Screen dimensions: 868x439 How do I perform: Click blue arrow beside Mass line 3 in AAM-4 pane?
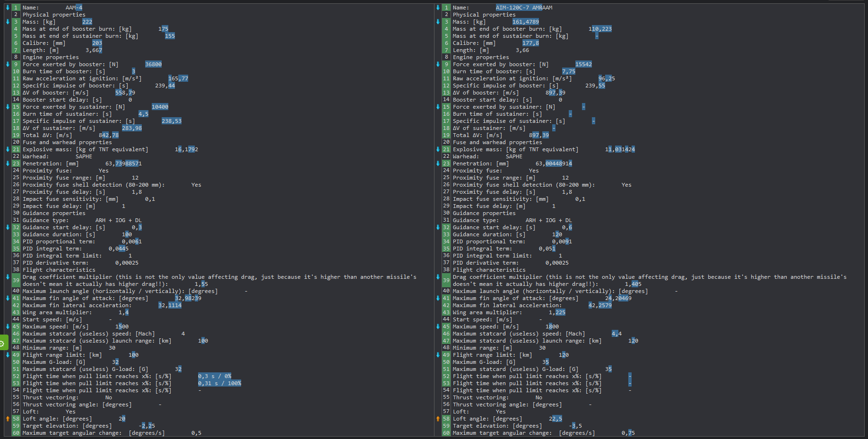point(8,22)
